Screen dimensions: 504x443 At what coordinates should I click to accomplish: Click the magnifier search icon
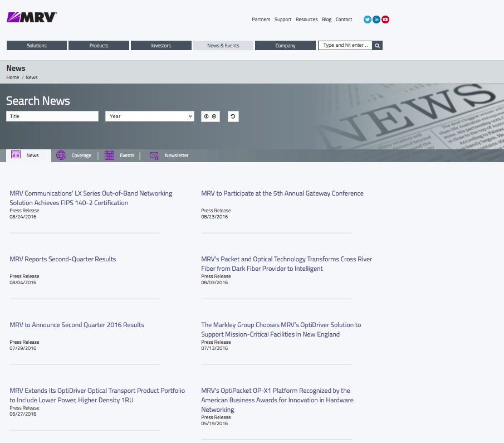point(377,46)
